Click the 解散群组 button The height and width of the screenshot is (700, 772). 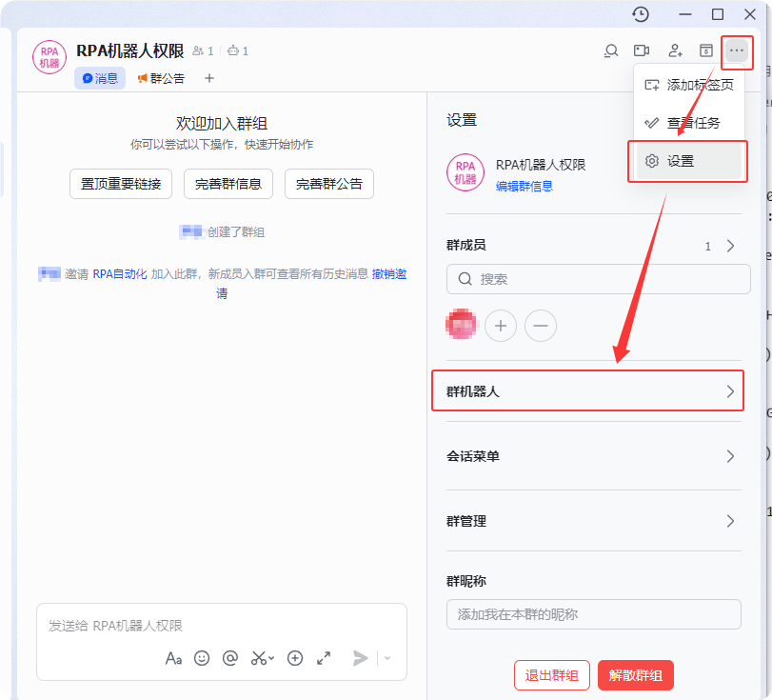(x=636, y=676)
